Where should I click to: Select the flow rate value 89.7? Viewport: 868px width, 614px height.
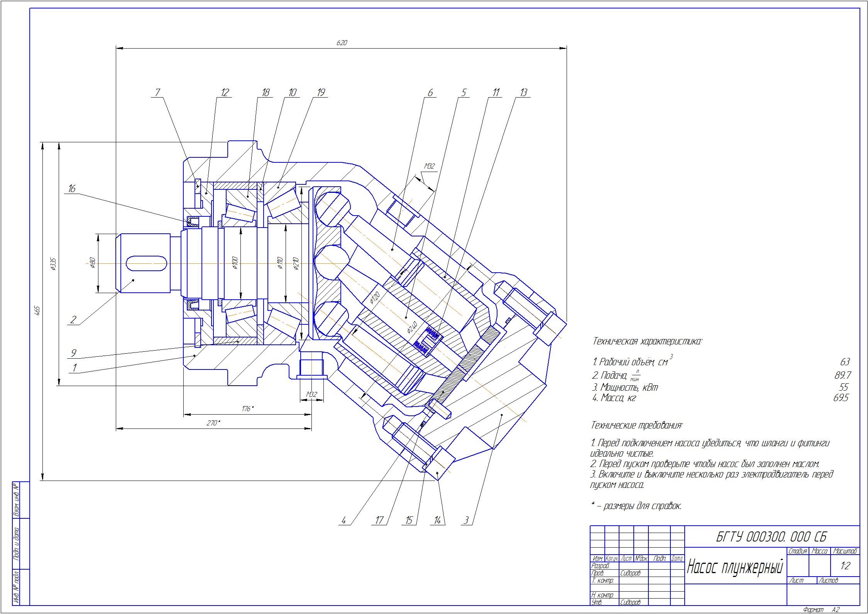[x=843, y=375]
